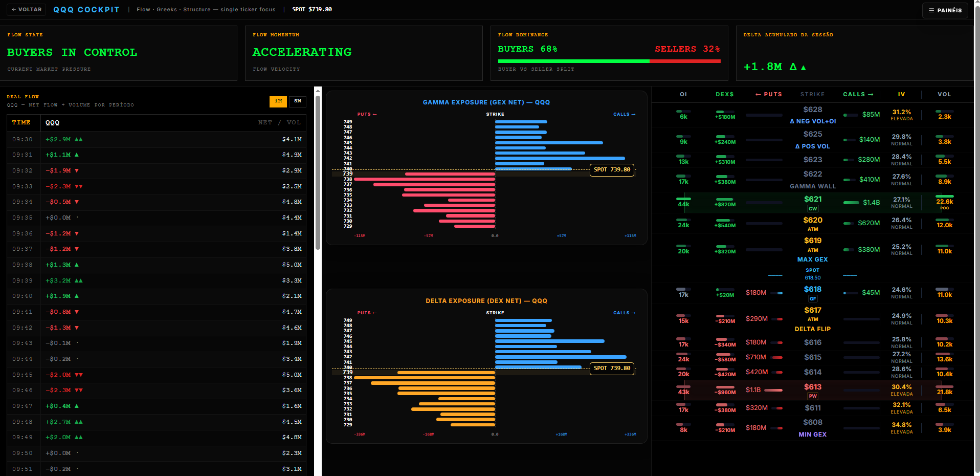Sort by the DEX$ column header
Screen dimensions: 980x476
(x=725, y=94)
